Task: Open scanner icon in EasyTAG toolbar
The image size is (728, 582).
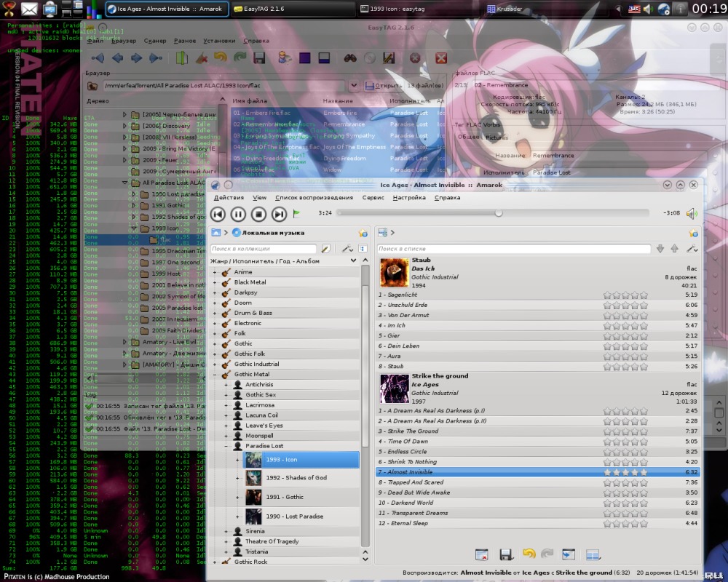Action: click(181, 58)
